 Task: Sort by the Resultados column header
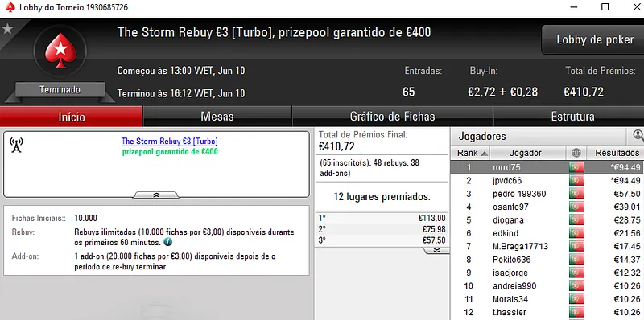pos(615,153)
